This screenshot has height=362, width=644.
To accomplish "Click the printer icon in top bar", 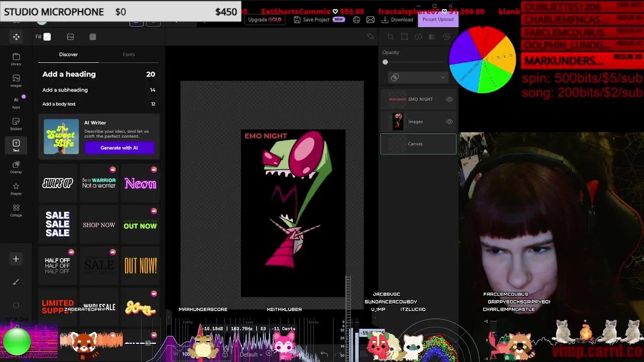I will coord(356,20).
